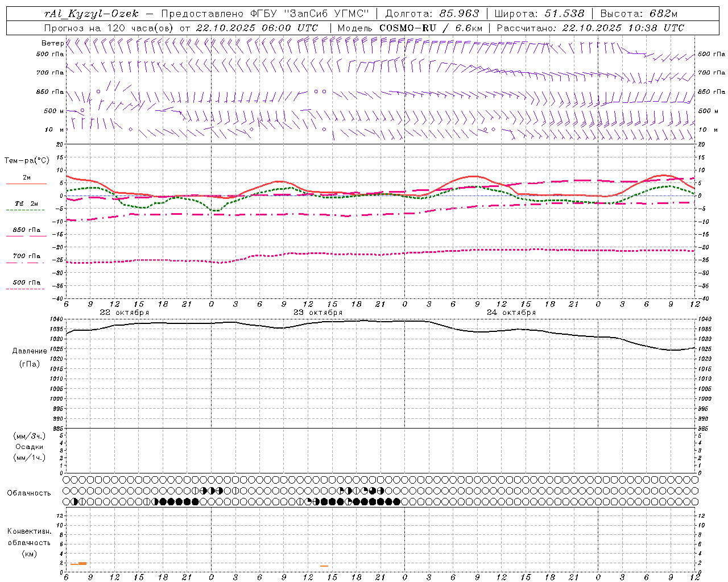This screenshot has width=728, height=582.
Task: Select 'Рассчитано: 22.10.2025 10:38 UTC' timestamp
Action: (591, 28)
